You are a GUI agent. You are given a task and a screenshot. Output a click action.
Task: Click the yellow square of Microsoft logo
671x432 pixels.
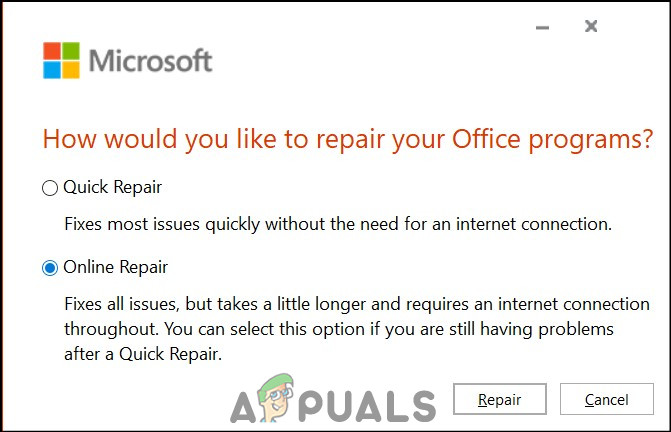(70, 70)
